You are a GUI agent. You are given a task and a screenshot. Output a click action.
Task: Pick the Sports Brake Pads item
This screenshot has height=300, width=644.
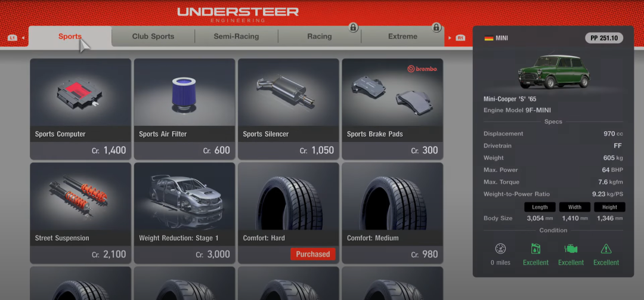(x=392, y=109)
